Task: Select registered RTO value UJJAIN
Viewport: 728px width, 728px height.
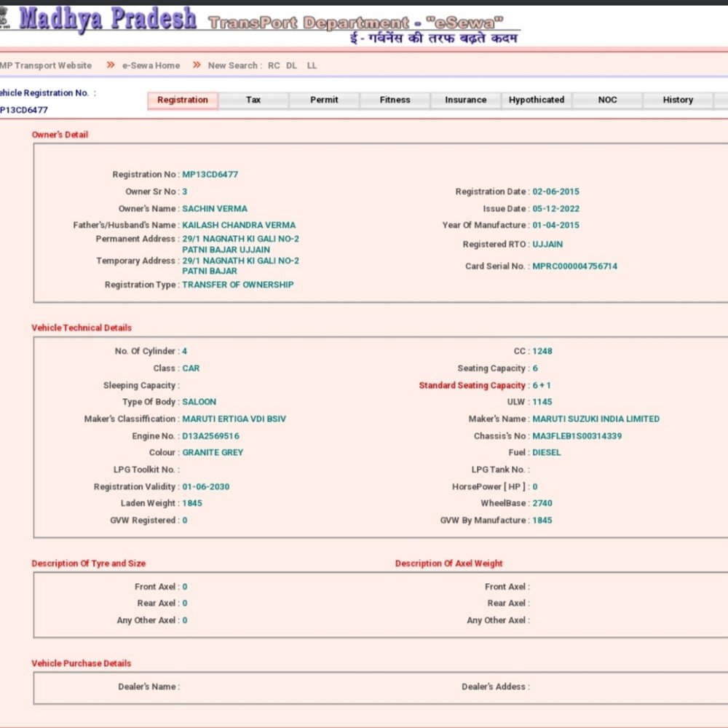Action: [x=547, y=244]
